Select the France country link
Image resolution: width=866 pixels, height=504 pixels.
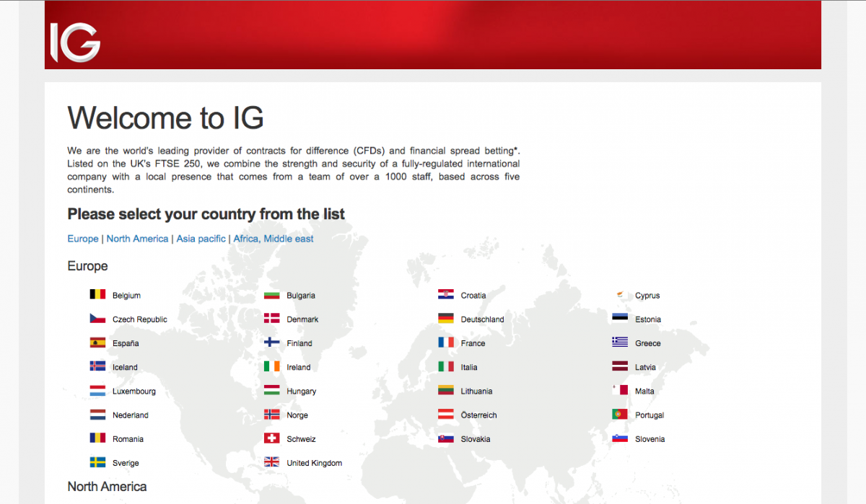click(473, 343)
